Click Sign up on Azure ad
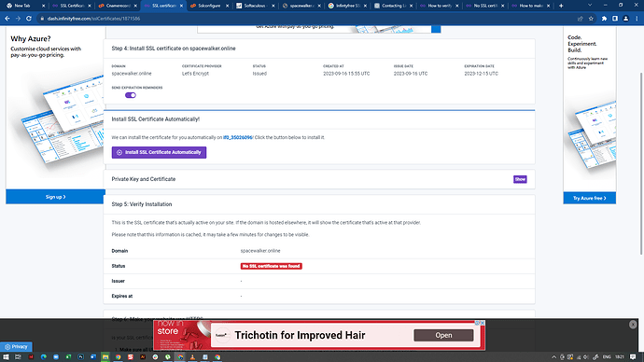Screen dimensions: 644x362 point(55,197)
